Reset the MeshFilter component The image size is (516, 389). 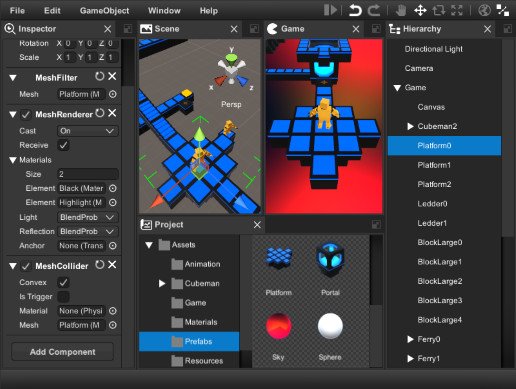click(x=99, y=76)
